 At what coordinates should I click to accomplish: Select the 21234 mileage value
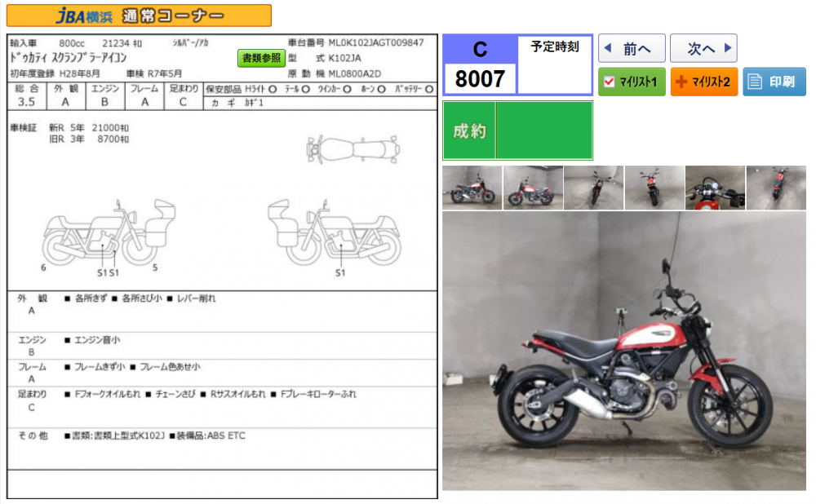(122, 43)
